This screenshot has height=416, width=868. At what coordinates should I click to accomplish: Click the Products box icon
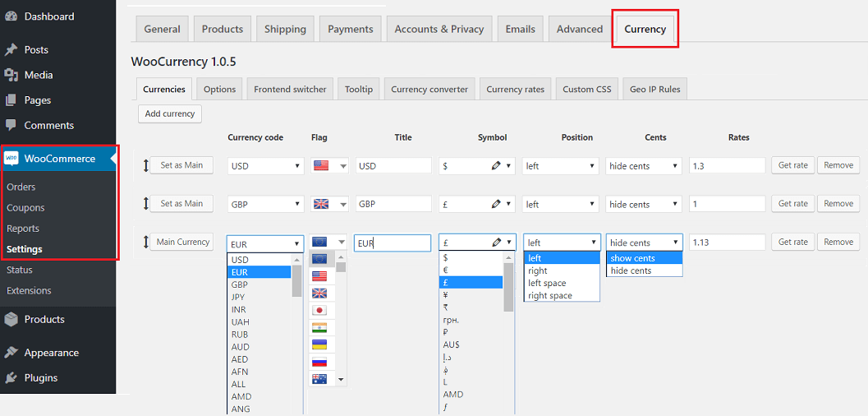click(x=11, y=320)
